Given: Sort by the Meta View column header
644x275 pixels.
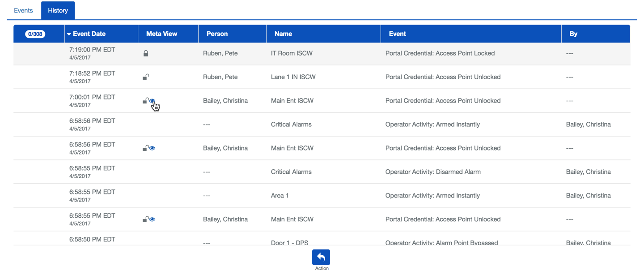Looking at the screenshot, I should click(161, 34).
